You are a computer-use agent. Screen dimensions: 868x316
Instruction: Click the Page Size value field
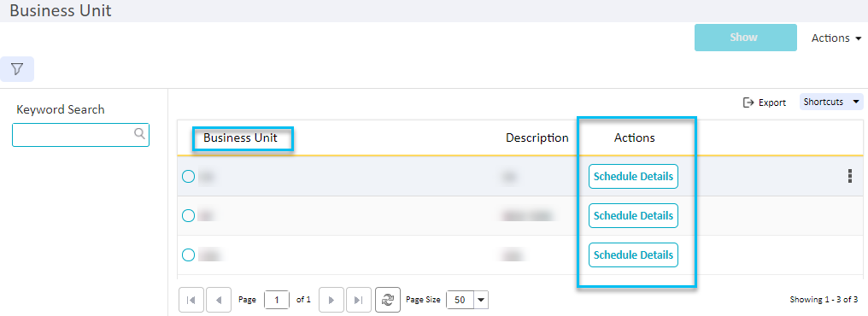[x=460, y=300]
